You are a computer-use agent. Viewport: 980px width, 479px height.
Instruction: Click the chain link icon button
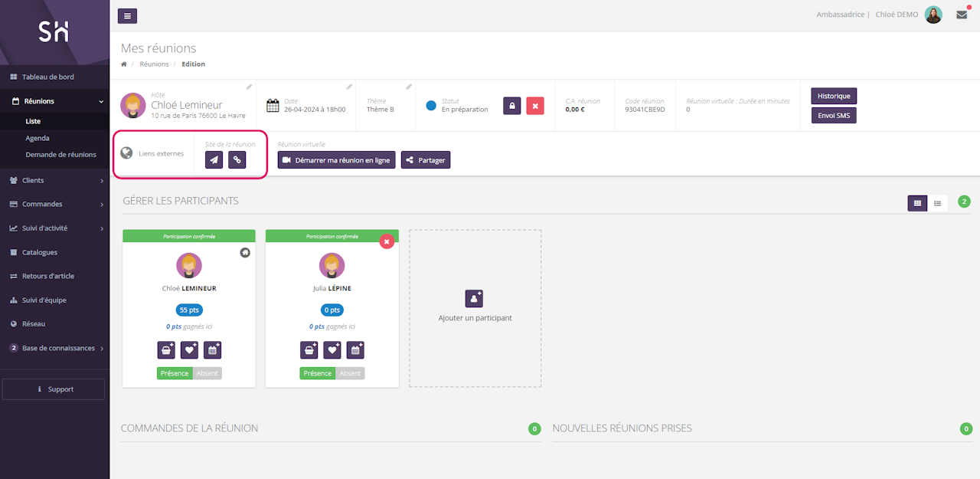(237, 159)
